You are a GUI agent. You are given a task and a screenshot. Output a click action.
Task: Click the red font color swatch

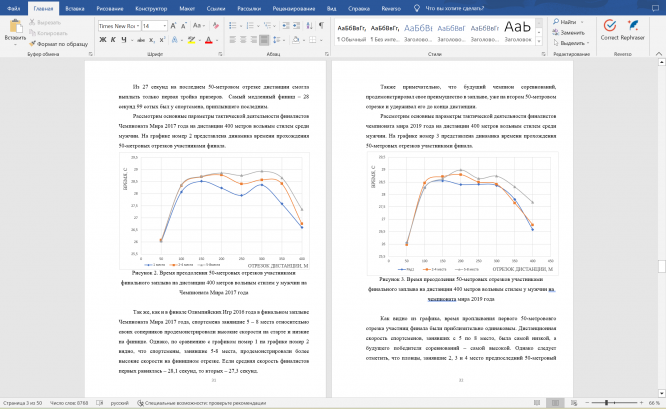coord(209,40)
